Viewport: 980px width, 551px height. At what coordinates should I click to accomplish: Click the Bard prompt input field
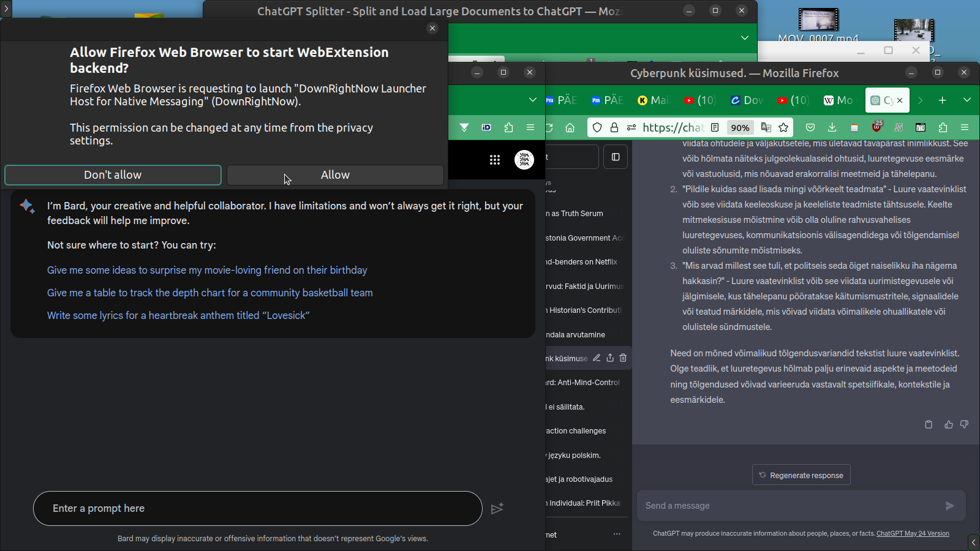[258, 508]
